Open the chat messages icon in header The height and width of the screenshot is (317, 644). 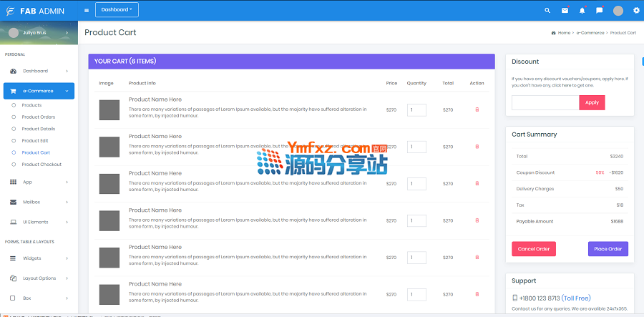click(x=599, y=11)
